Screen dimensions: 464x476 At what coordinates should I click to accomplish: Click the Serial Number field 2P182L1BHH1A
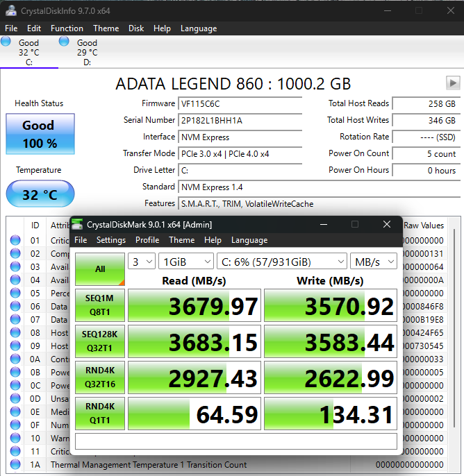(240, 121)
